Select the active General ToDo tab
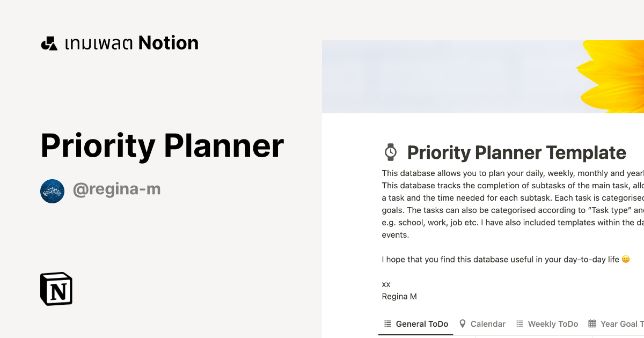Image resolution: width=644 pixels, height=338 pixels. [x=421, y=324]
